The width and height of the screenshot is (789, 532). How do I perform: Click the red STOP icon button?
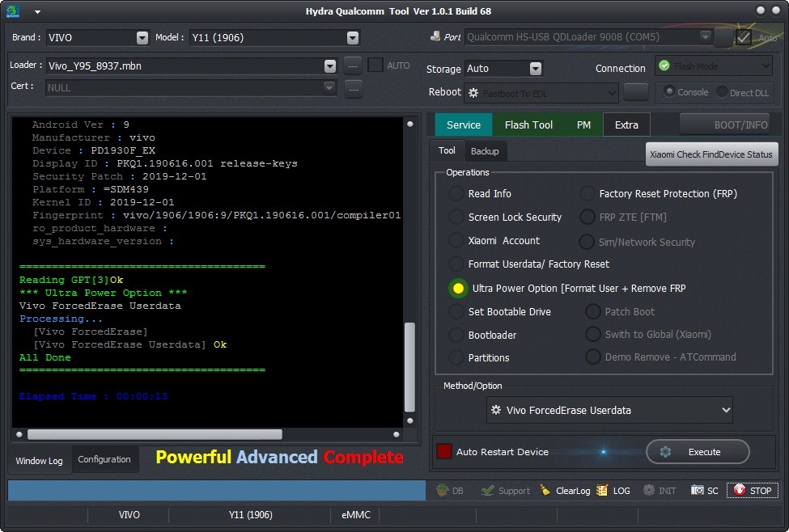pos(739,490)
